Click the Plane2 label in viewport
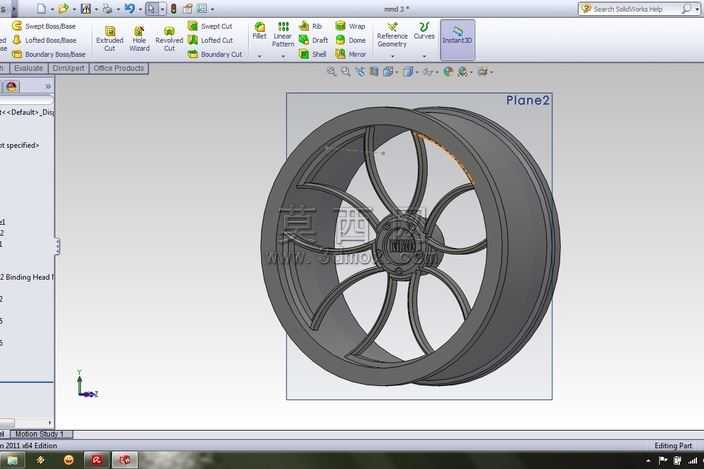The height and width of the screenshot is (469, 704). [x=528, y=100]
